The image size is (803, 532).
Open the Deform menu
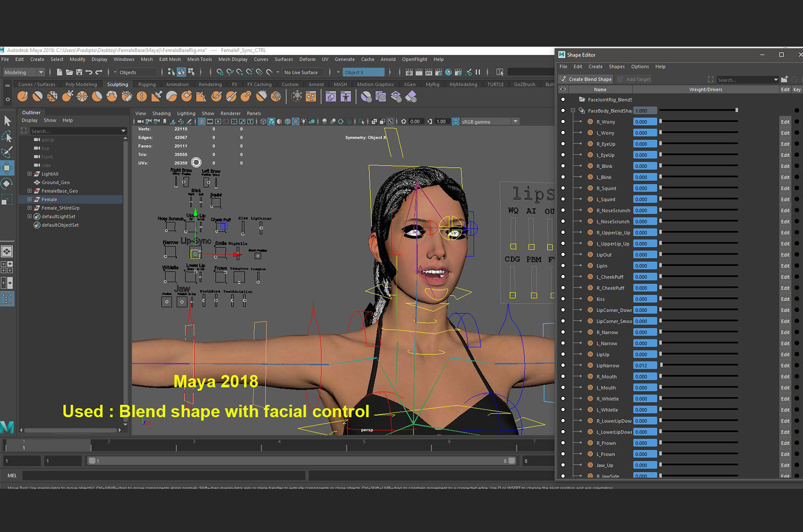click(307, 59)
